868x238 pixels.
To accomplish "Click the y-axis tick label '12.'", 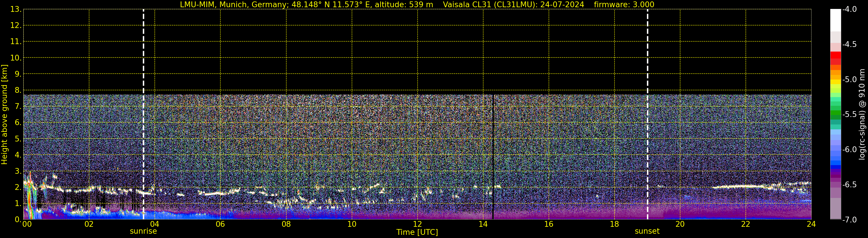I will pyautogui.click(x=16, y=26).
